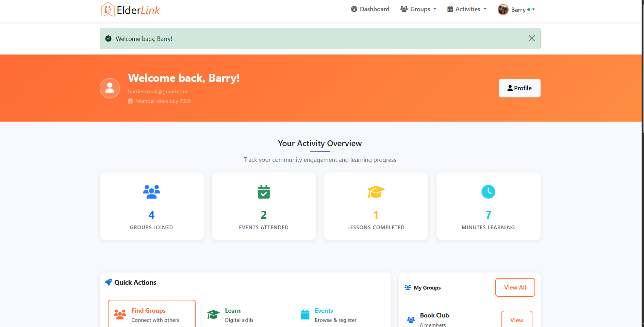Select the blue Groups Joined people icon

(x=151, y=191)
